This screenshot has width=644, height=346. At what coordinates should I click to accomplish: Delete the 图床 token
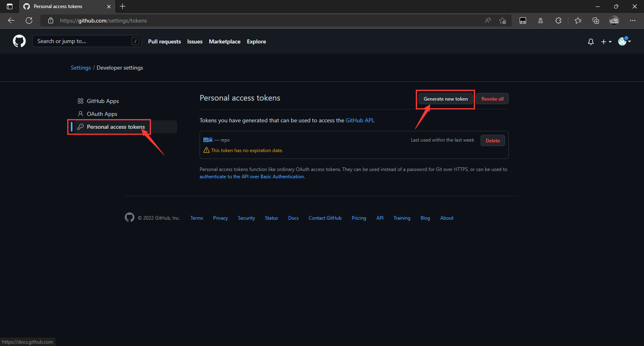(x=493, y=140)
